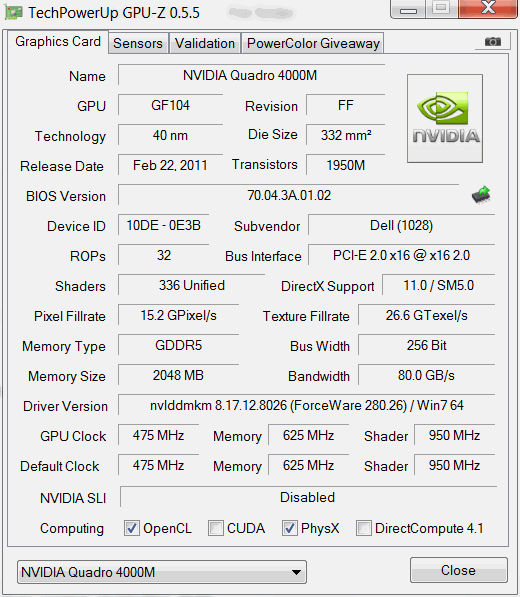Enable the CUDA checkbox
Viewport: 520px width, 597px height.
pos(215,528)
